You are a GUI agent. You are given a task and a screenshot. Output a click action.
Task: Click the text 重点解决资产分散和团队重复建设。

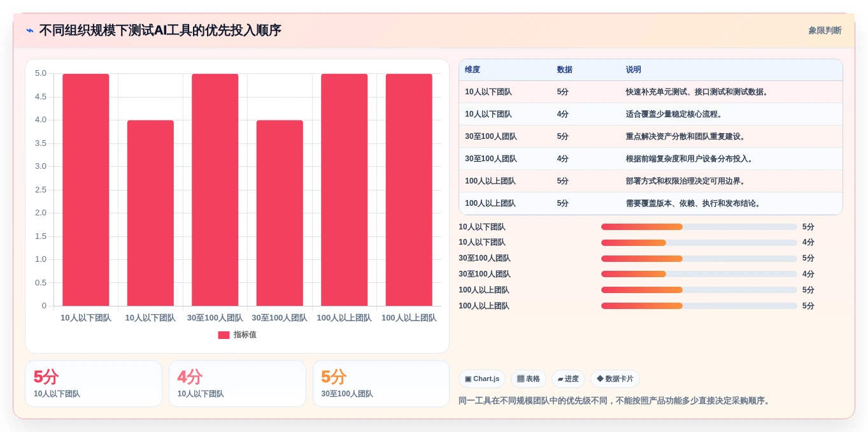click(687, 136)
